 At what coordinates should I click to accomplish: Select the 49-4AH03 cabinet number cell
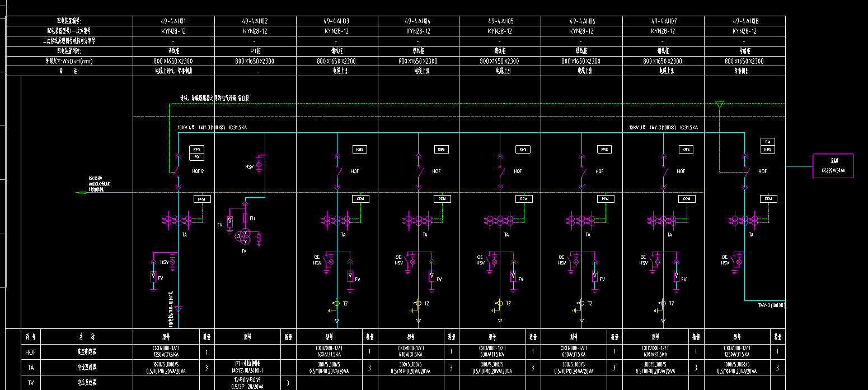click(x=337, y=21)
